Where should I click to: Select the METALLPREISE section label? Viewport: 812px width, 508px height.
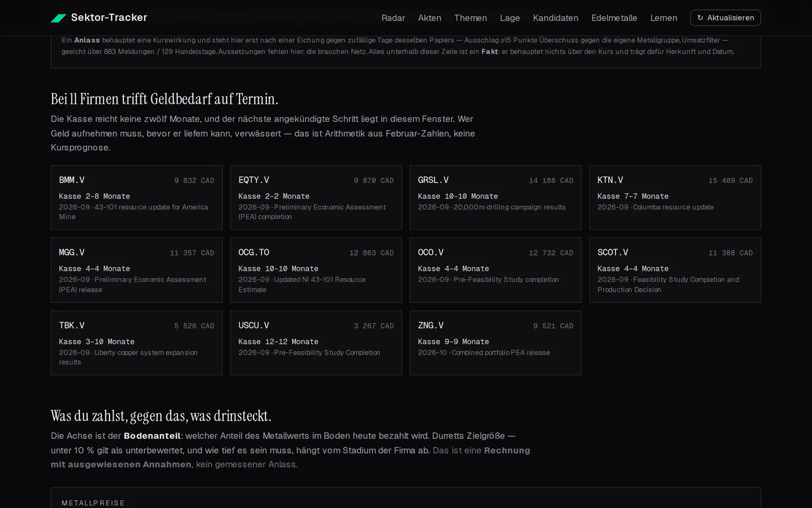click(x=93, y=503)
